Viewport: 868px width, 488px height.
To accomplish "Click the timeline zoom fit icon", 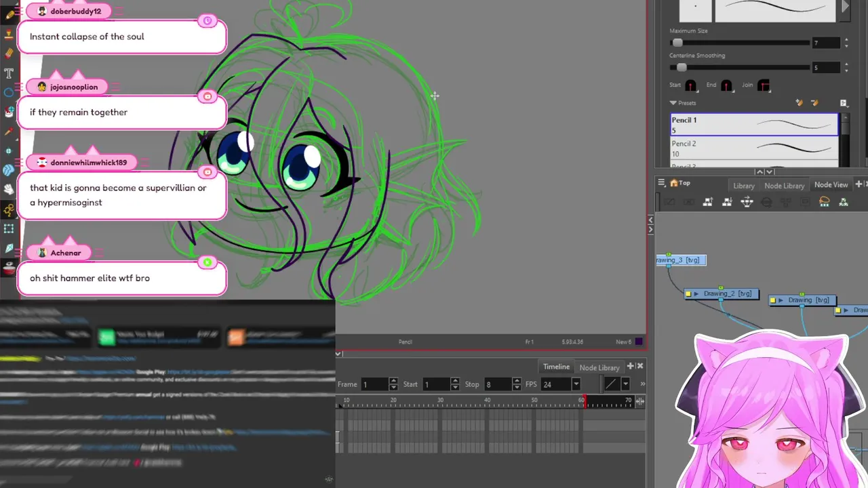I will [639, 401].
